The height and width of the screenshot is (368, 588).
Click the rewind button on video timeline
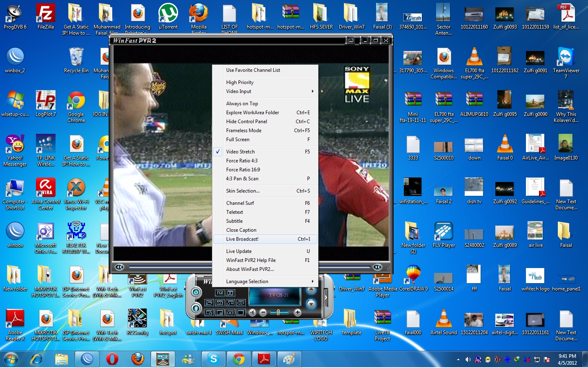[x=119, y=267]
